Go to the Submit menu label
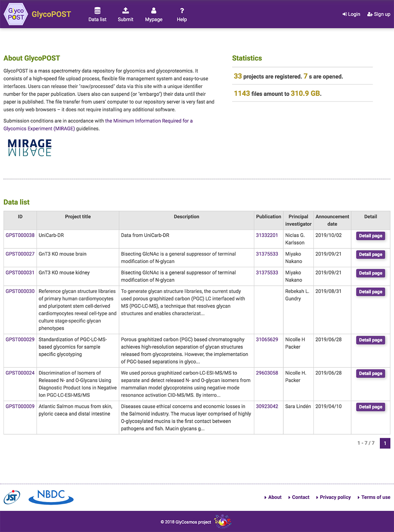 click(x=125, y=19)
